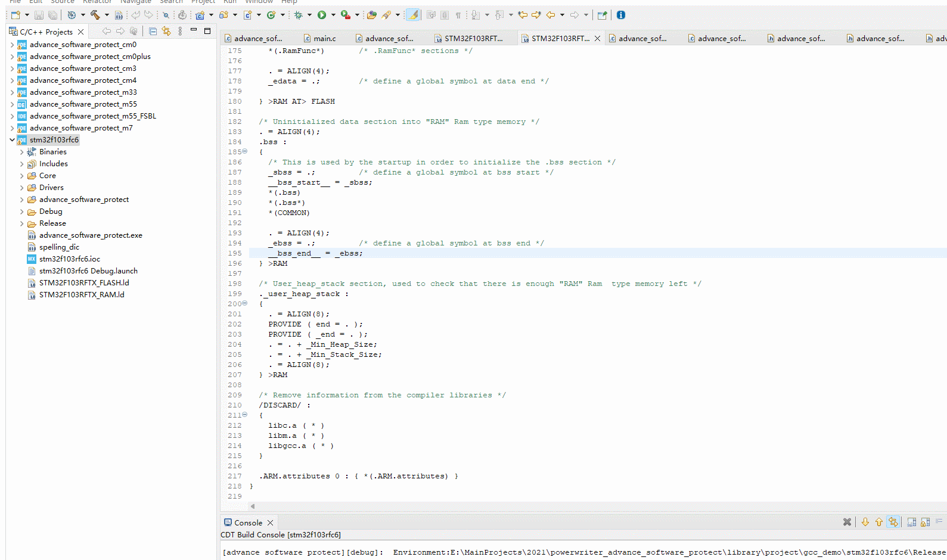Open dropdown arrow next to Run button
947x560 pixels.
333,15
